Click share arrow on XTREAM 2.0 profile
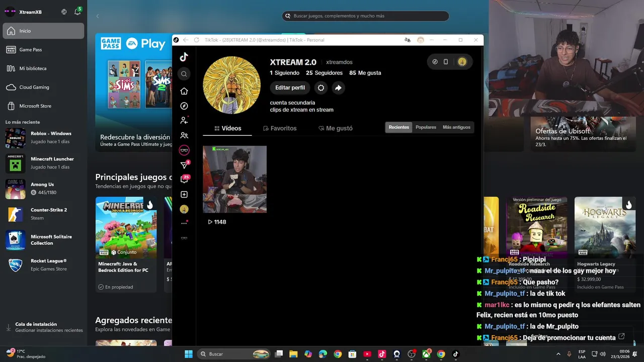 point(338,88)
